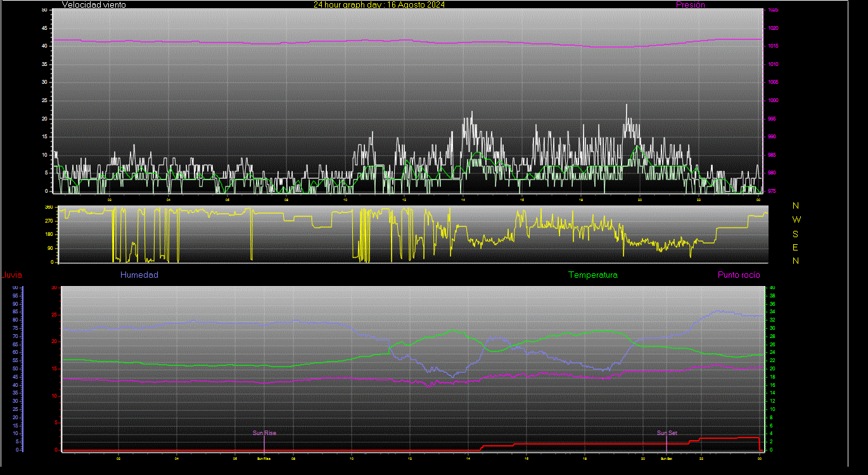The height and width of the screenshot is (475, 868).
Task: Click '1010' on the pressure axis
Action: pos(773,64)
